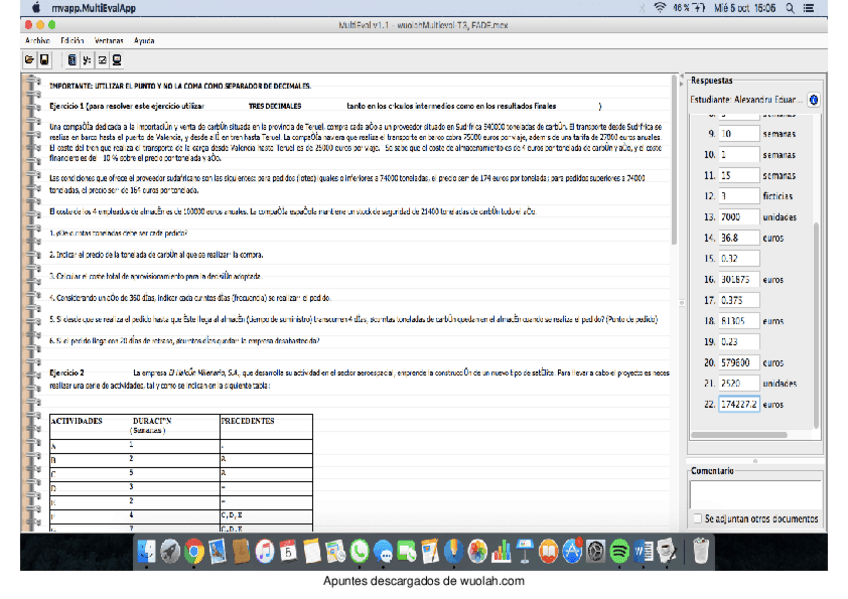Image resolution: width=848 pixels, height=599 pixels.
Task: Launch Google Chrome from the dock
Action: 194,552
